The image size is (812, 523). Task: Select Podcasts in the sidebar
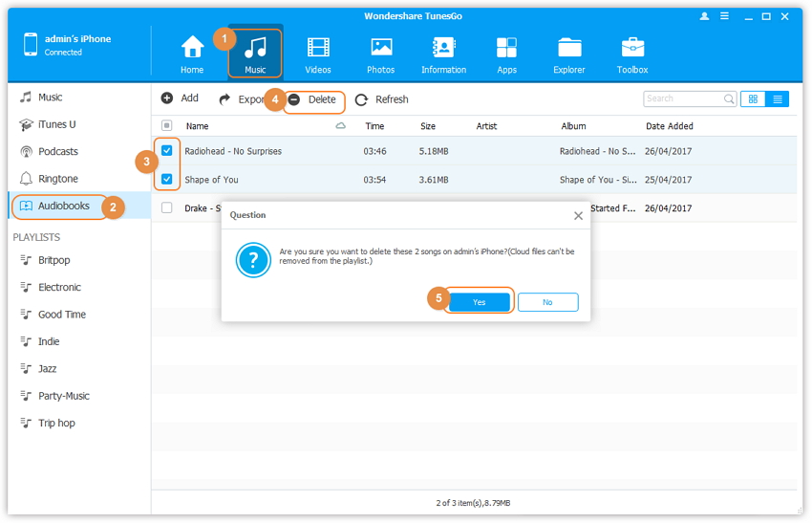point(58,151)
